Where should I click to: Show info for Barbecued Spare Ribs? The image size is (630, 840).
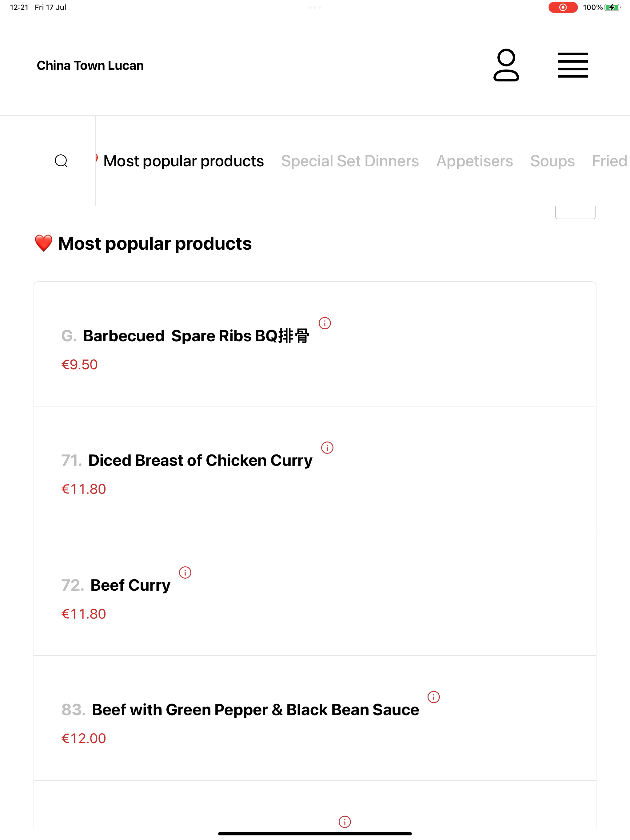(x=325, y=323)
